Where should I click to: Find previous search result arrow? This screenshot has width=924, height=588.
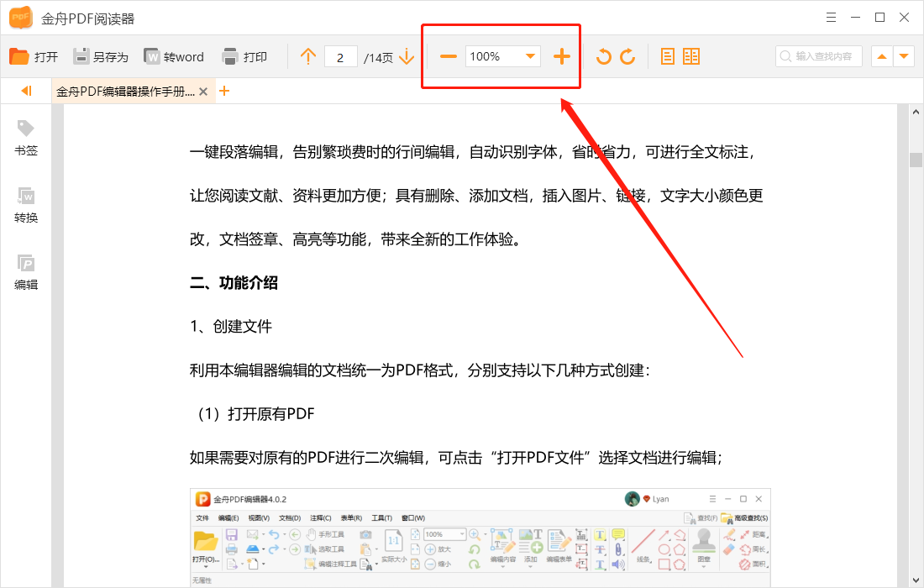(881, 56)
